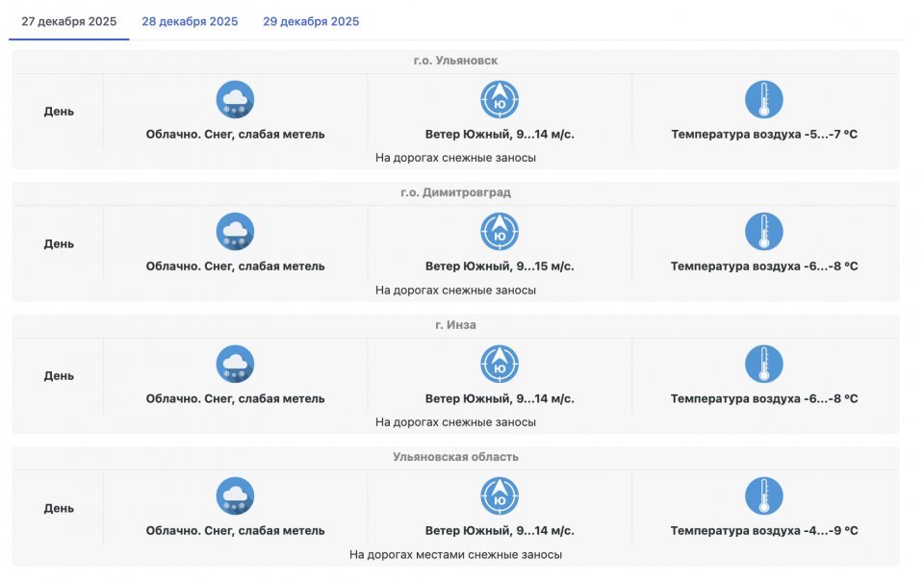
Task: Click the south wind compass icon for Ульяновск
Action: click(x=500, y=100)
